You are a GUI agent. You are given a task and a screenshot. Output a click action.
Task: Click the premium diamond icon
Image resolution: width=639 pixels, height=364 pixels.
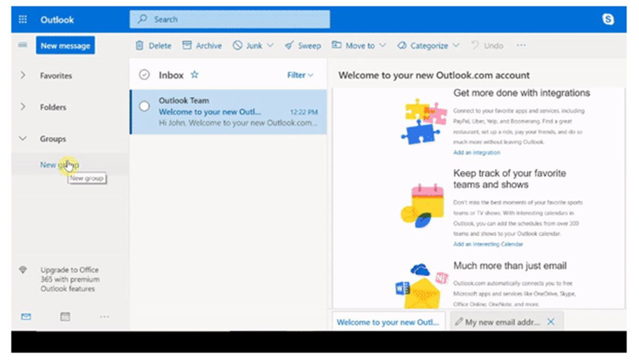tap(22, 270)
